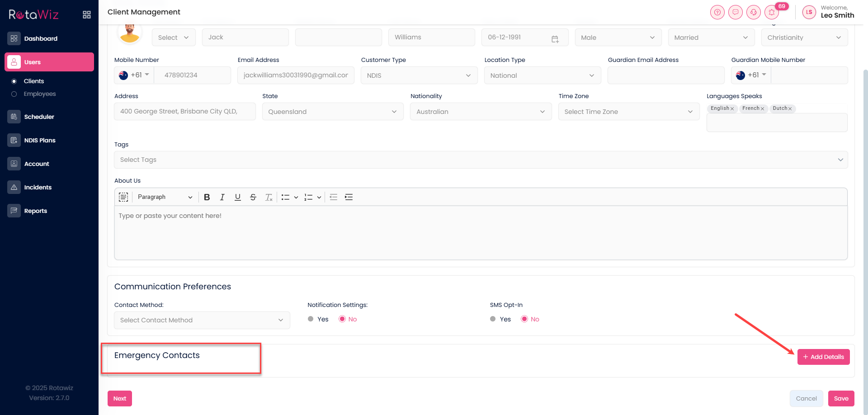Click the Guardian Email Address field

[x=665, y=75]
